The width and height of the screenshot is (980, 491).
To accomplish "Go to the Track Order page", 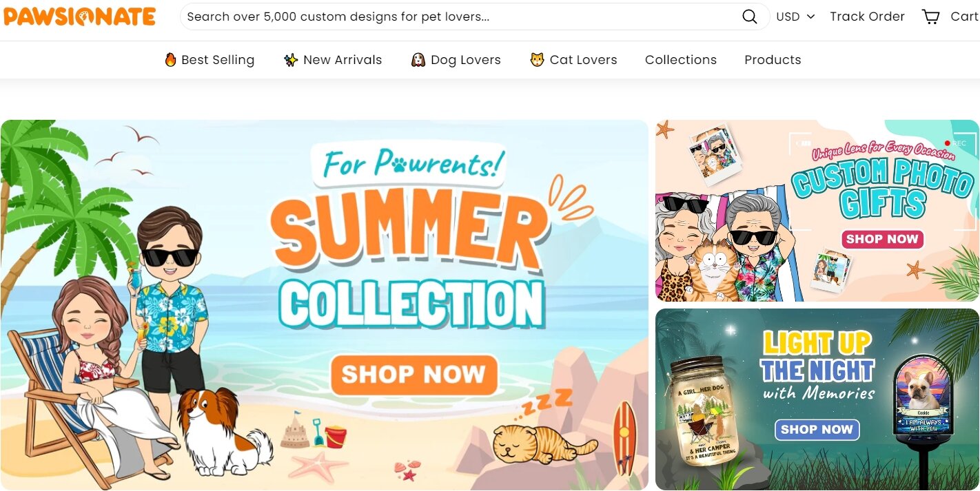I will (867, 17).
